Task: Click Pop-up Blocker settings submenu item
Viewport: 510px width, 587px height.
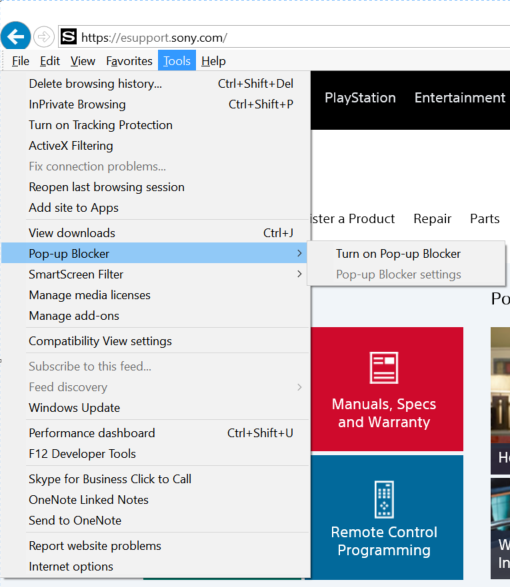Action: 406,274
